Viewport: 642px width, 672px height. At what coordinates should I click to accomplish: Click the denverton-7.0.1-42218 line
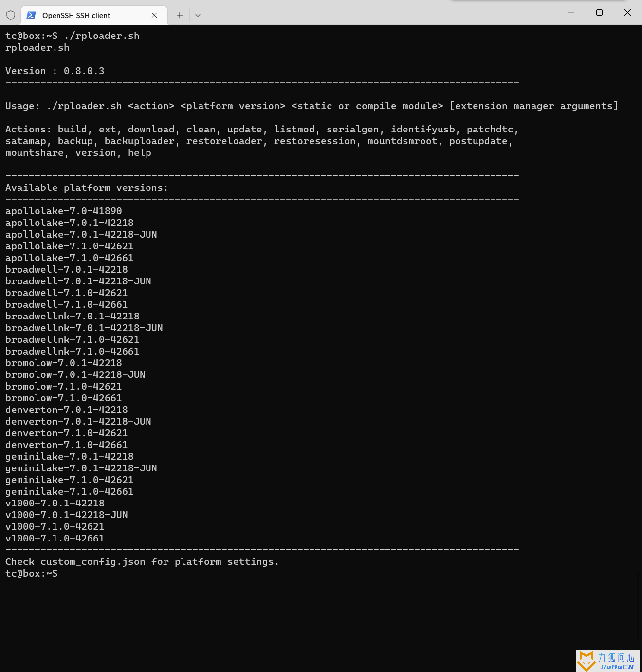tap(67, 410)
